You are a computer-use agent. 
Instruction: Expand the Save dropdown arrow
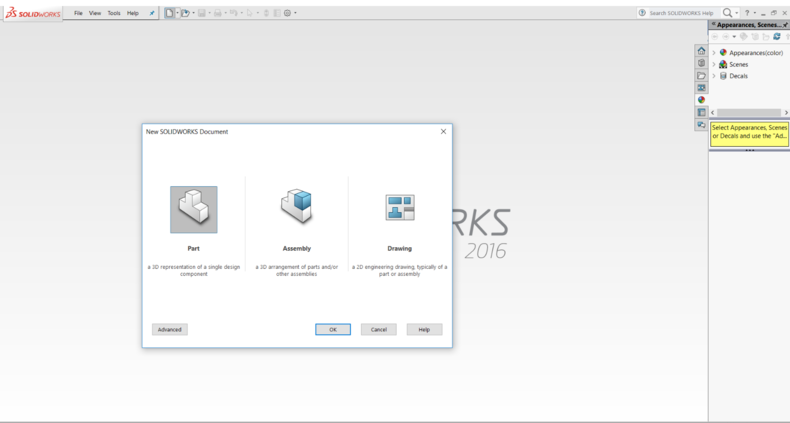pos(210,13)
